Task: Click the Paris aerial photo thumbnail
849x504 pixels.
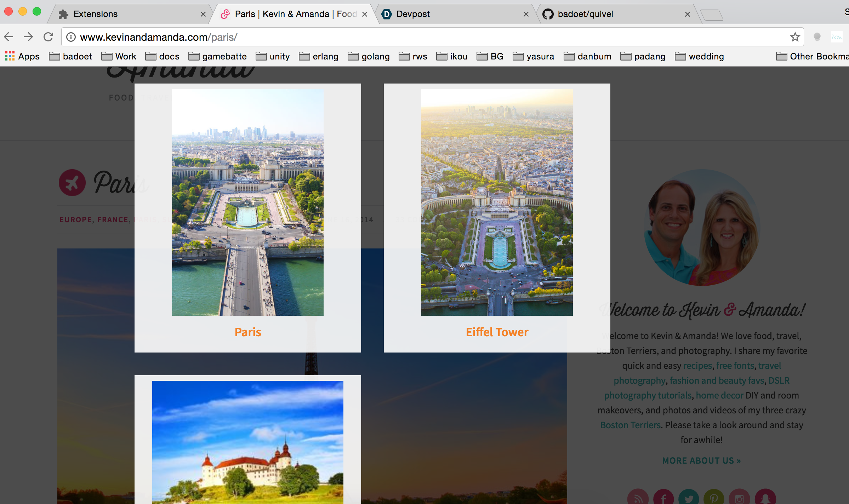Action: (x=247, y=202)
